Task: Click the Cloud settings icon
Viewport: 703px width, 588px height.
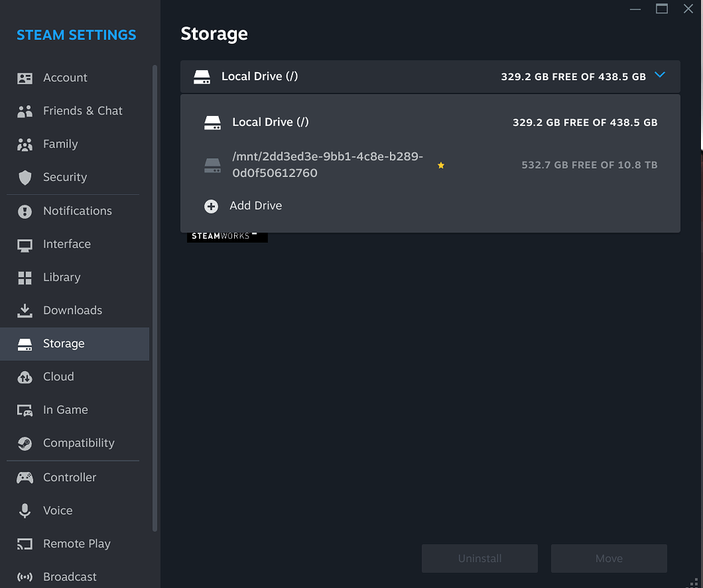Action: pyautogui.click(x=25, y=377)
